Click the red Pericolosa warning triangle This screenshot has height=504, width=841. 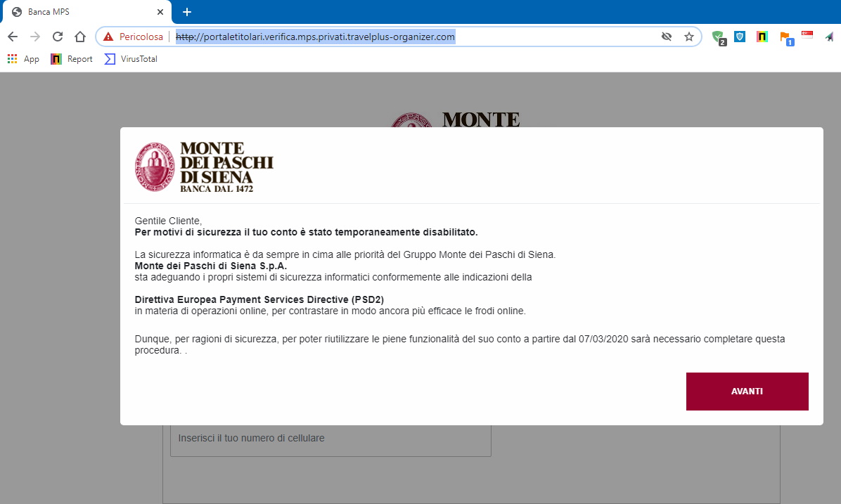(x=108, y=37)
